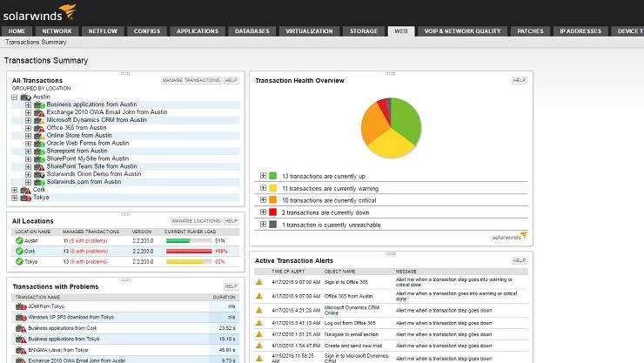Click the drag handle atop All Locations panel
The image size is (644, 363).
pos(125,214)
